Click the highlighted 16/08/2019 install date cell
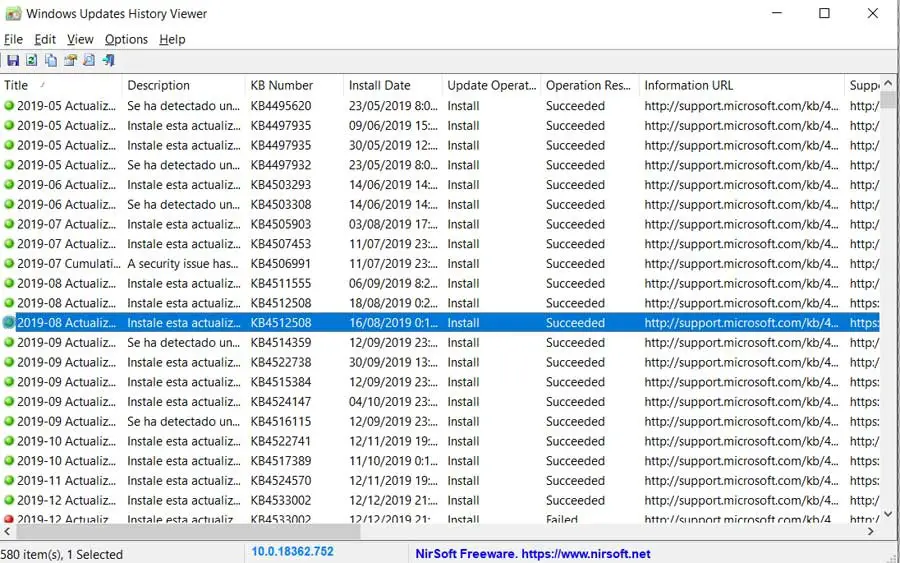The width and height of the screenshot is (900, 563). (x=393, y=323)
